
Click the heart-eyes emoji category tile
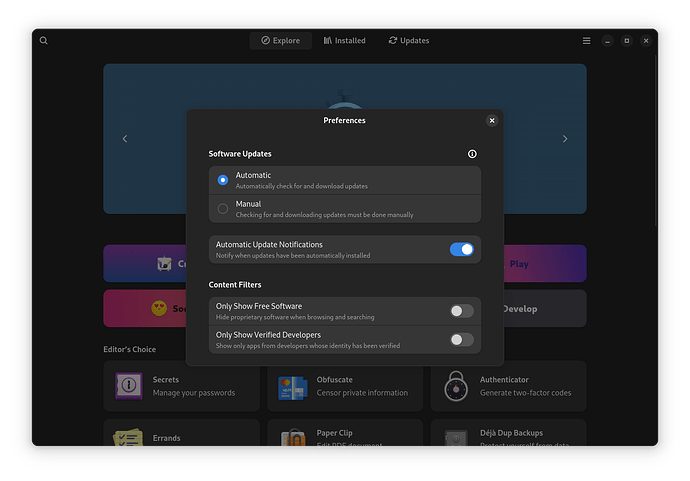click(x=145, y=308)
